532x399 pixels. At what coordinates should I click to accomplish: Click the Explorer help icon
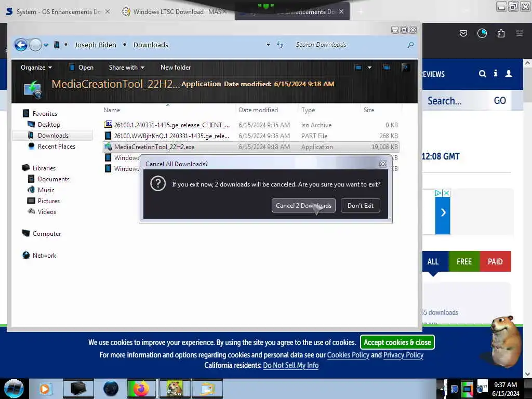tap(405, 68)
